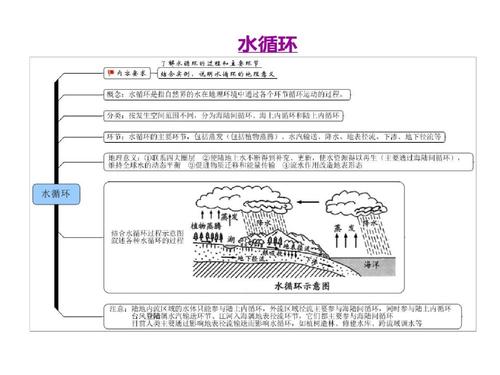
Task: Click the 地下径流 label in the diagram
Action: pyautogui.click(x=251, y=258)
